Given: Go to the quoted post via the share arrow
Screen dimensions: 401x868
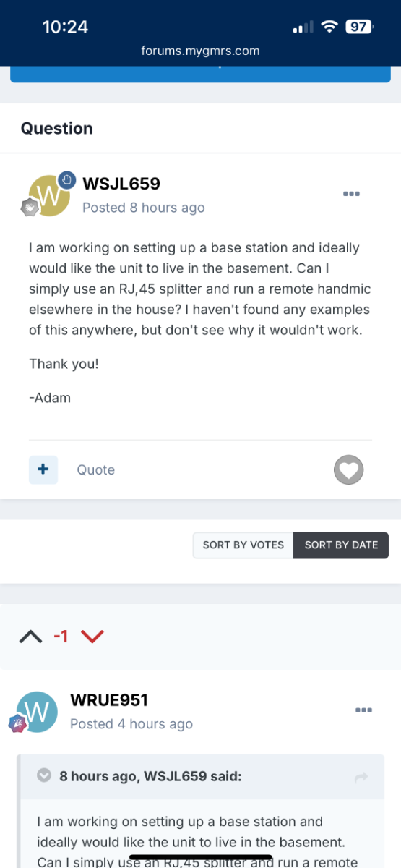Looking at the screenshot, I should (361, 778).
